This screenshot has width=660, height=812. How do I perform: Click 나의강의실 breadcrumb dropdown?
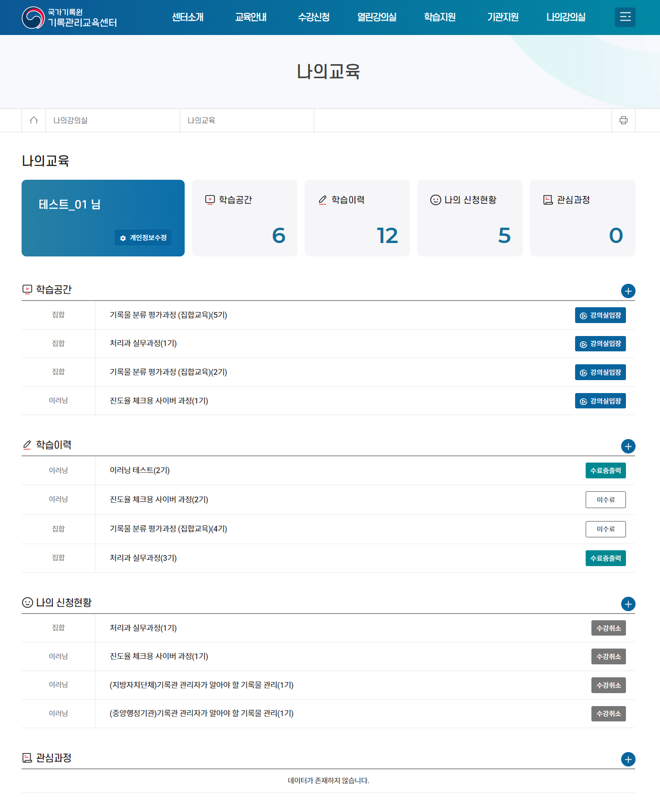point(113,120)
